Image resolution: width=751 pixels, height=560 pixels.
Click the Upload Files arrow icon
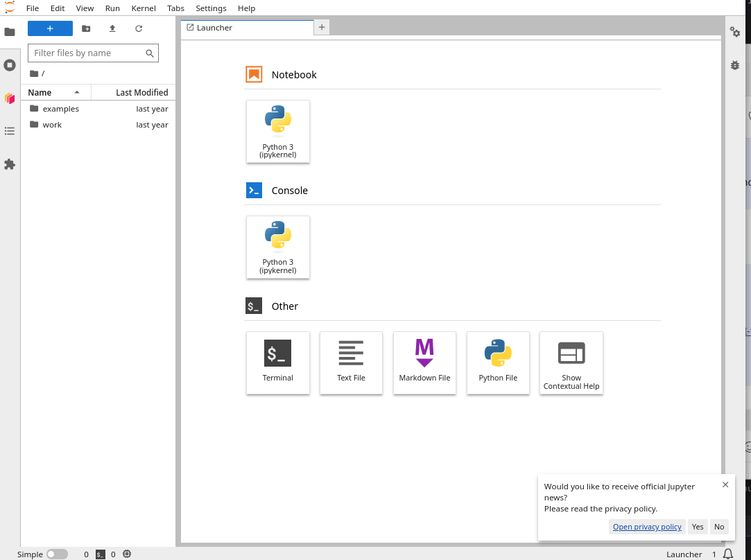pos(112,28)
